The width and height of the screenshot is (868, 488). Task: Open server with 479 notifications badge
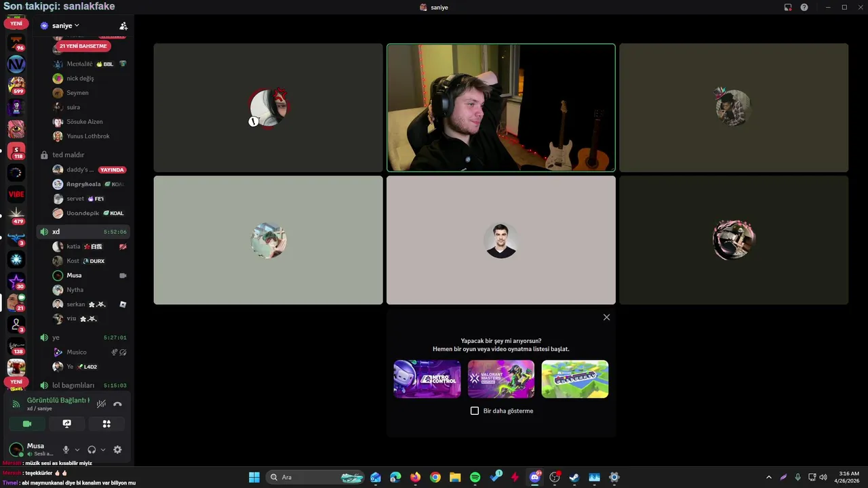tap(16, 216)
